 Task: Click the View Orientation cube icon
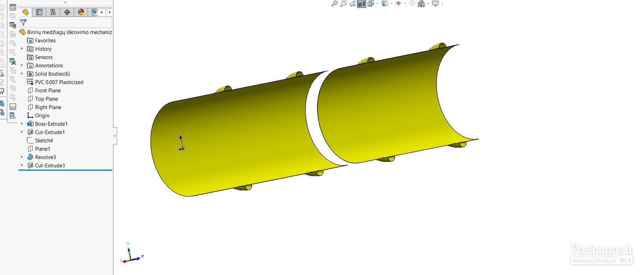370,4
